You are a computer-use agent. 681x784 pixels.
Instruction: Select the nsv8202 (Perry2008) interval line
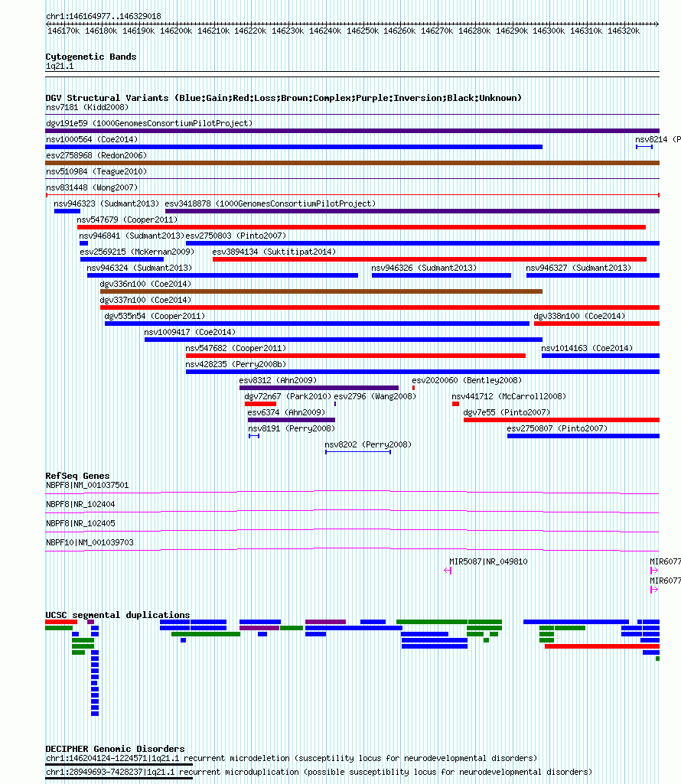coord(358,452)
